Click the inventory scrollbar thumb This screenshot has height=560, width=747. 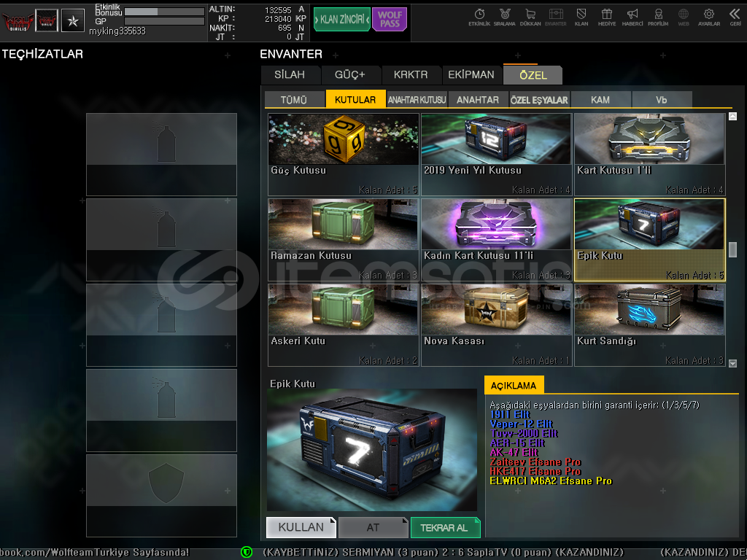pos(733,249)
